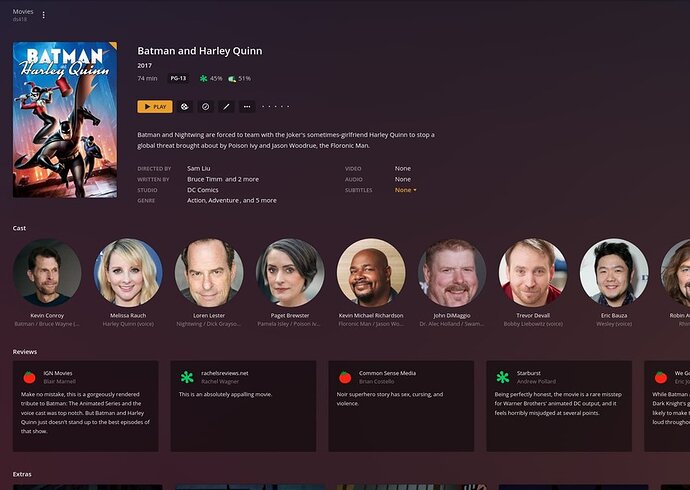Click the Audio None value
690x490 pixels.
[403, 179]
